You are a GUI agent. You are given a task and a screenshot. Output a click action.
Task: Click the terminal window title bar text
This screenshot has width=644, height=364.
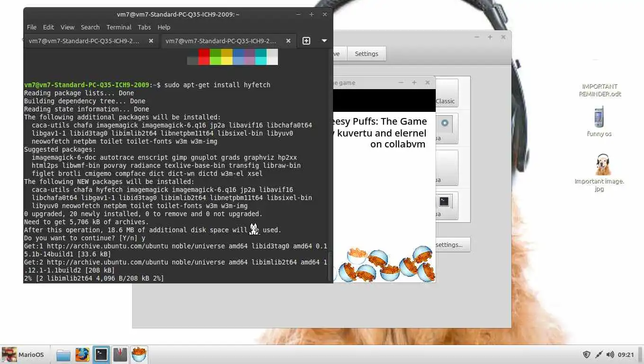[179, 14]
